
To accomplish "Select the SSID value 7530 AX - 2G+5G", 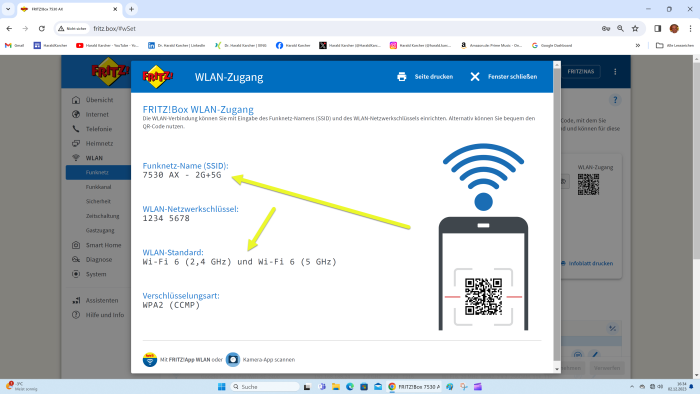I will pyautogui.click(x=182, y=175).
